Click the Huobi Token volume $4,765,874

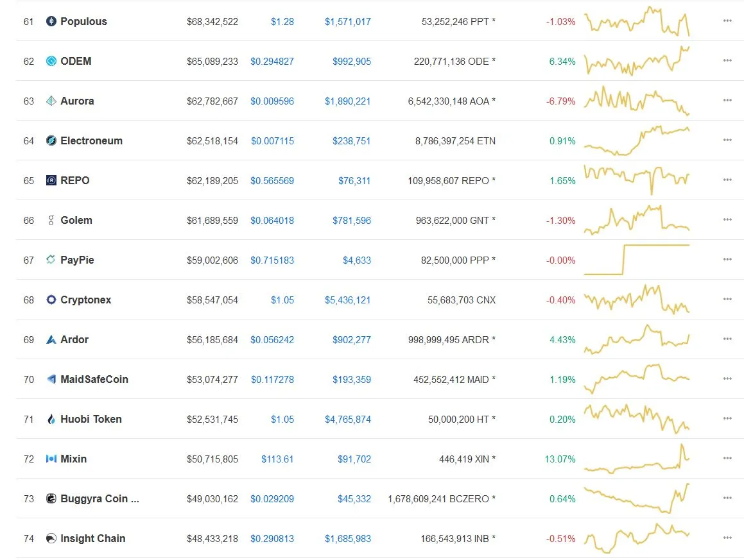[x=348, y=420]
